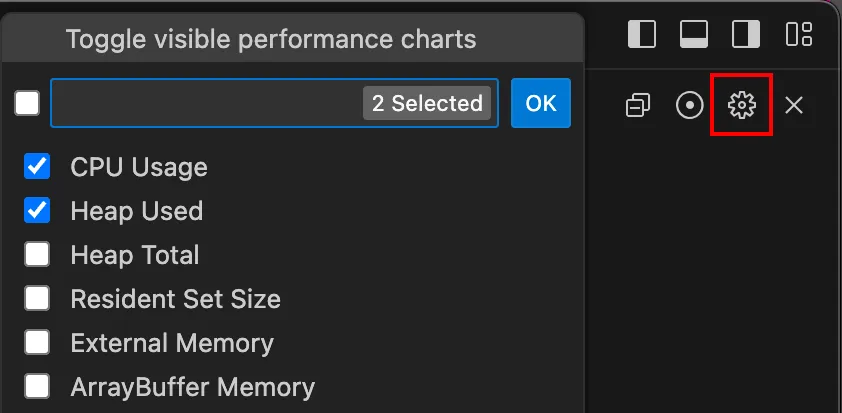Viewport: 842px width, 413px height.
Task: Toggle the bottom panel layout icon
Action: click(x=694, y=34)
